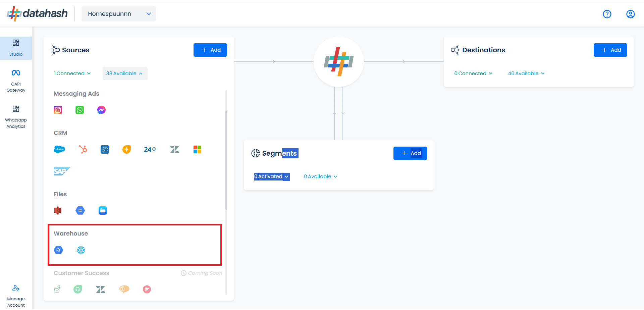
Task: Click the CRM section heading
Action: [60, 133]
